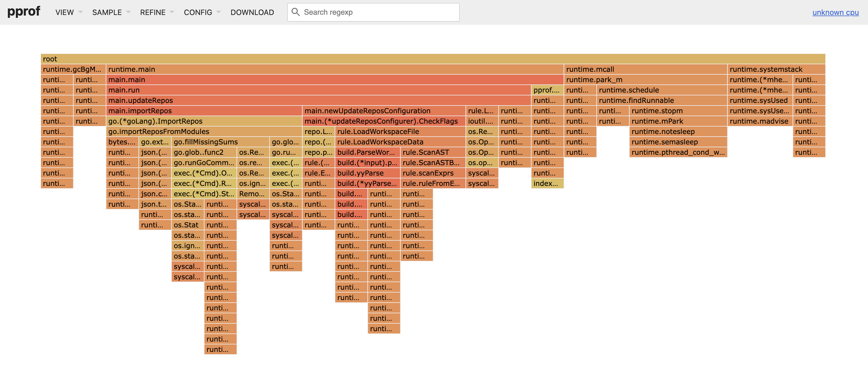The image size is (868, 381).
Task: Select the runtime.madvise frame
Action: 759,121
